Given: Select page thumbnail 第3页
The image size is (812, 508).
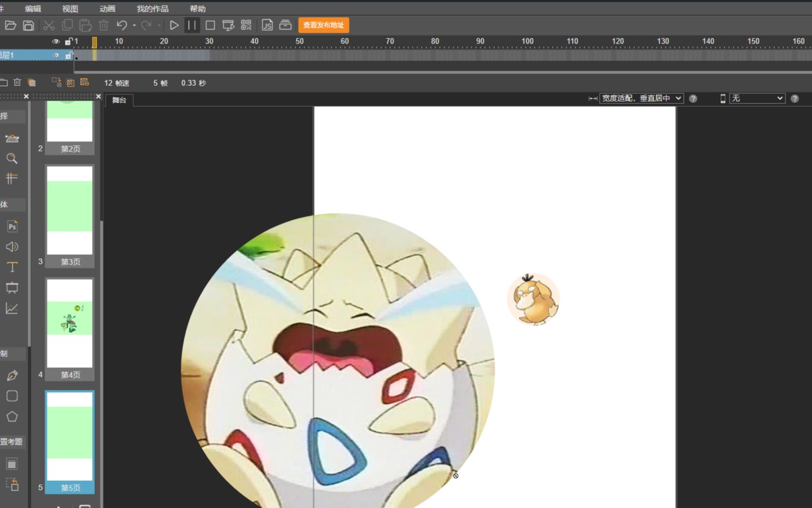Looking at the screenshot, I should pyautogui.click(x=69, y=216).
